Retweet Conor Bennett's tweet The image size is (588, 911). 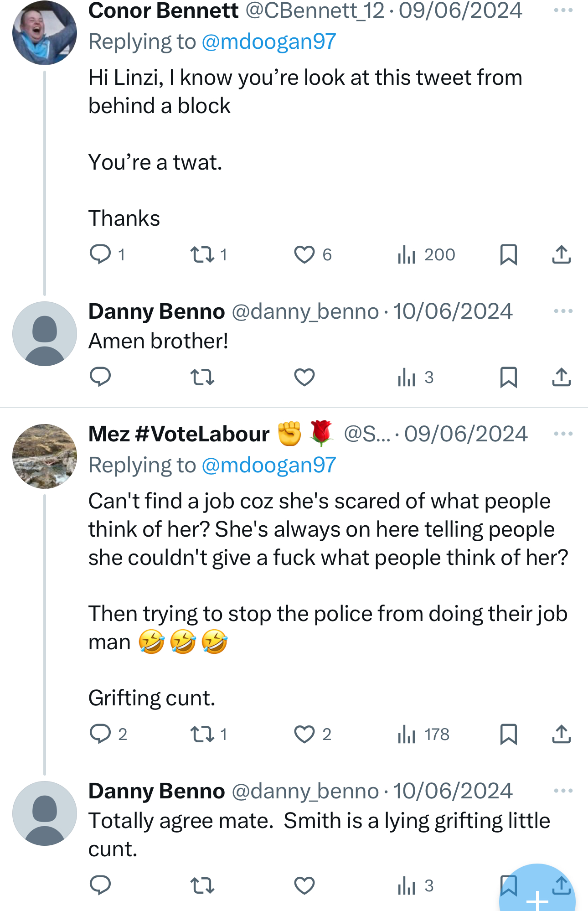tap(202, 254)
